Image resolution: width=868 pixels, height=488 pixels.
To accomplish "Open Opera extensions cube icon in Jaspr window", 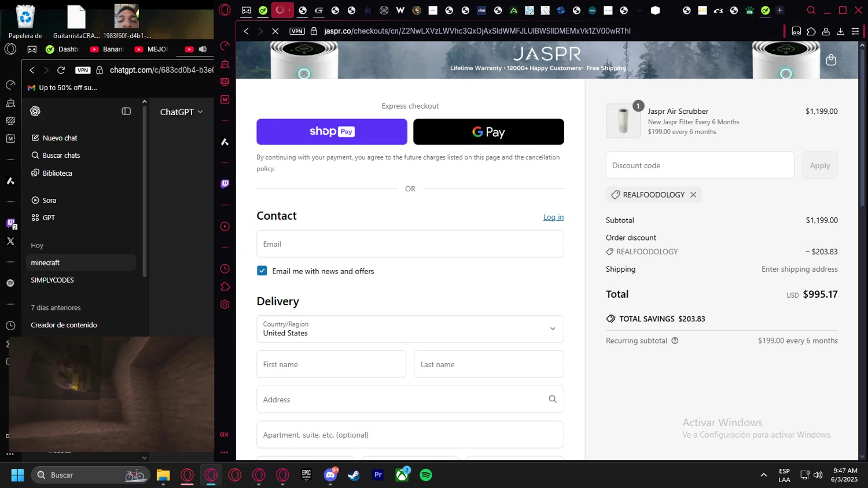I will coord(811,31).
